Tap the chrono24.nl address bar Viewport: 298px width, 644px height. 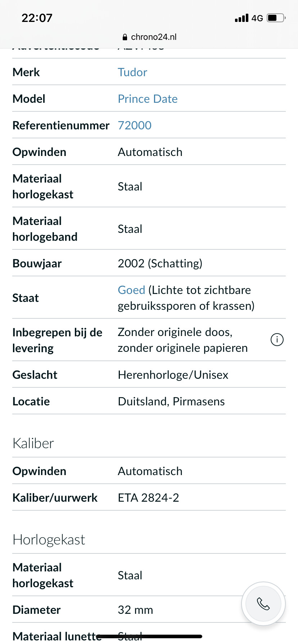pos(153,37)
